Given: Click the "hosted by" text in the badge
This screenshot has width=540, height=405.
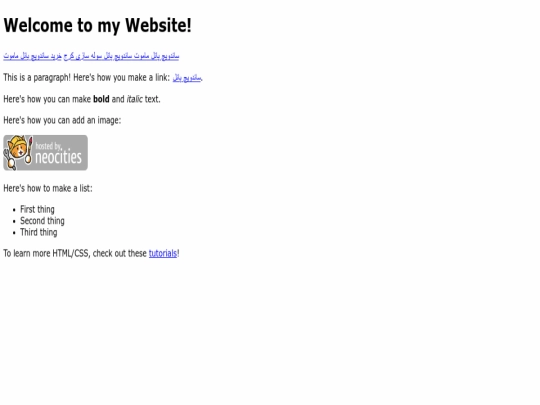Looking at the screenshot, I should tap(49, 146).
